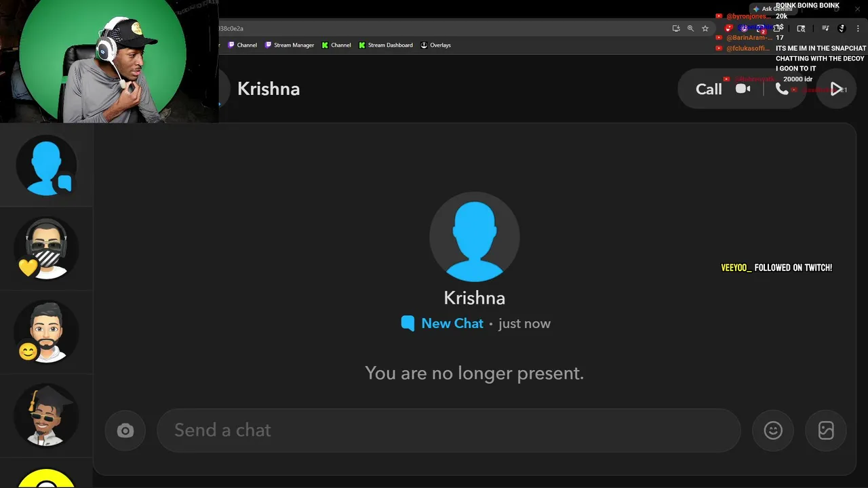
Task: Open the browser profile avatar menu
Action: coord(842,28)
